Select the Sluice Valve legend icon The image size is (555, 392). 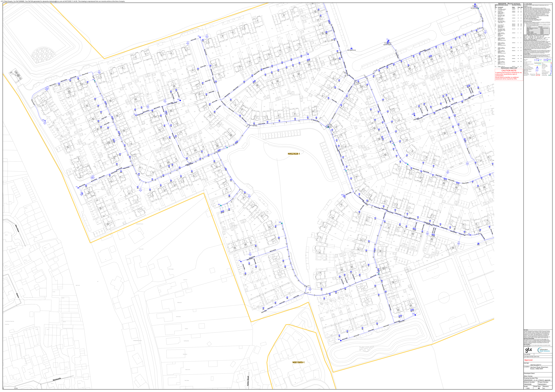[x=551, y=68]
